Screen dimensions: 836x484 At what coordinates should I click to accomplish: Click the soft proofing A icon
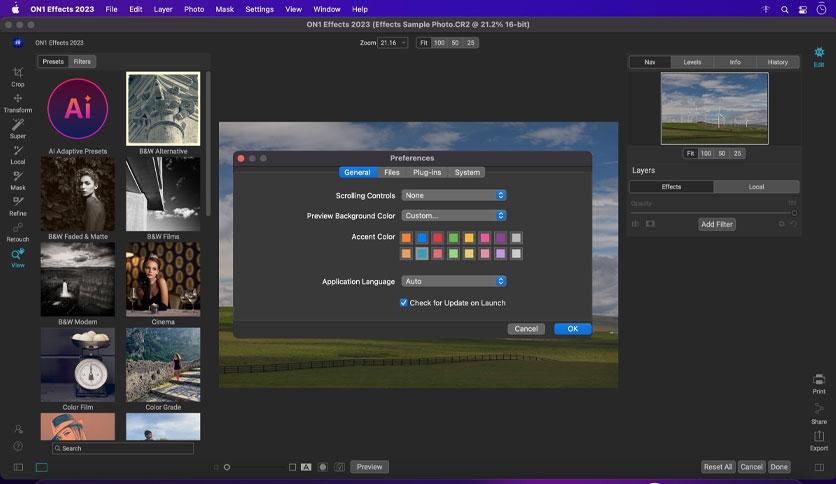click(x=306, y=467)
